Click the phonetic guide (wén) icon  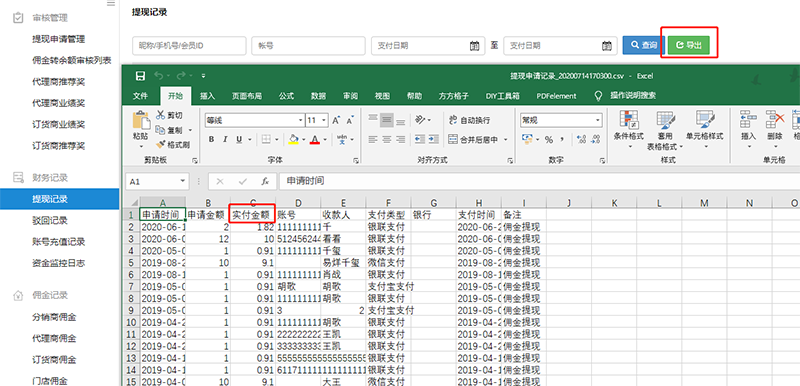[343, 139]
